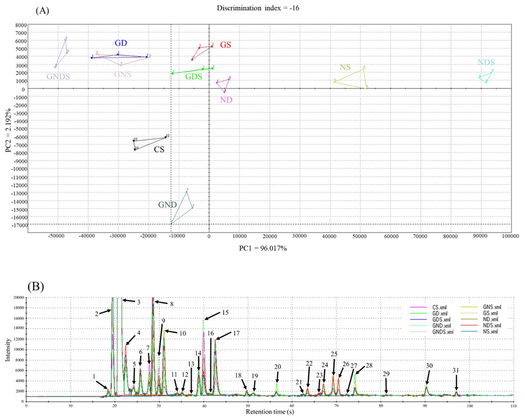Select the 'Retention time (s)' axis title

click(270, 412)
